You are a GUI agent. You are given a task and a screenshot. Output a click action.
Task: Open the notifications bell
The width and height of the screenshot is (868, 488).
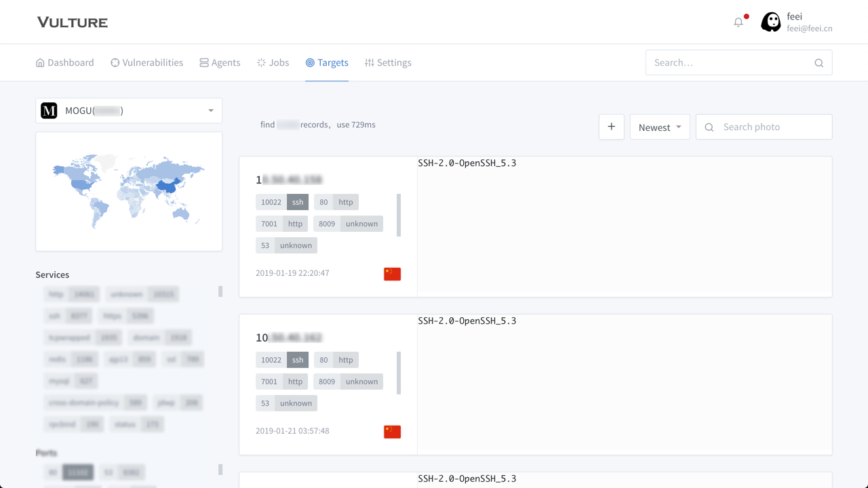pyautogui.click(x=738, y=22)
